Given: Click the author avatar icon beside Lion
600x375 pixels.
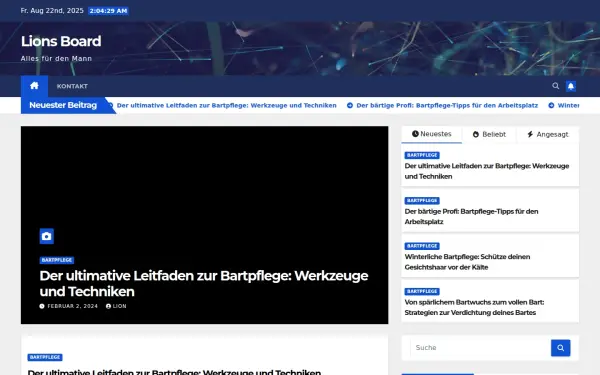Looking at the screenshot, I should (x=108, y=306).
